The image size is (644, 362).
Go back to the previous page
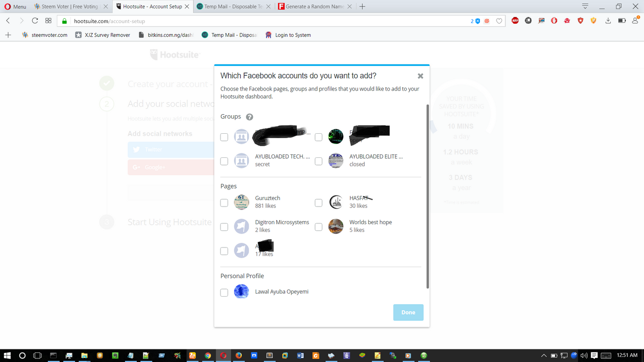8,21
